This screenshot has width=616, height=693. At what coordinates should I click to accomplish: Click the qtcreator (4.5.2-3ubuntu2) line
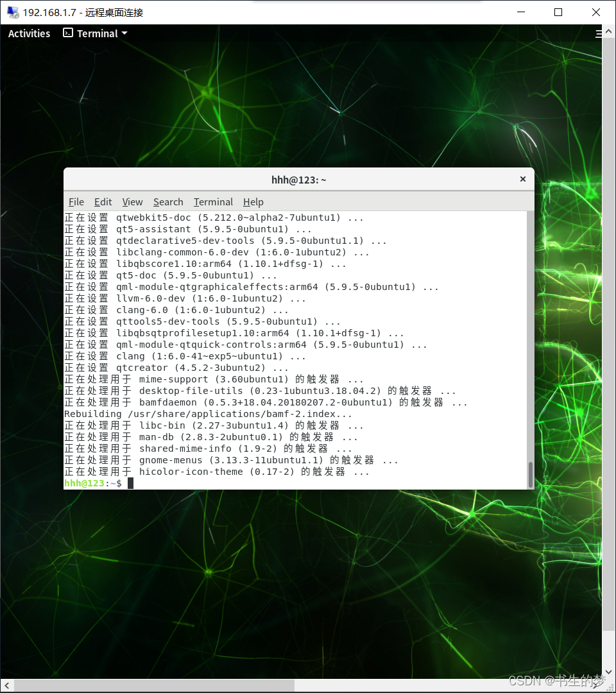tap(176, 368)
